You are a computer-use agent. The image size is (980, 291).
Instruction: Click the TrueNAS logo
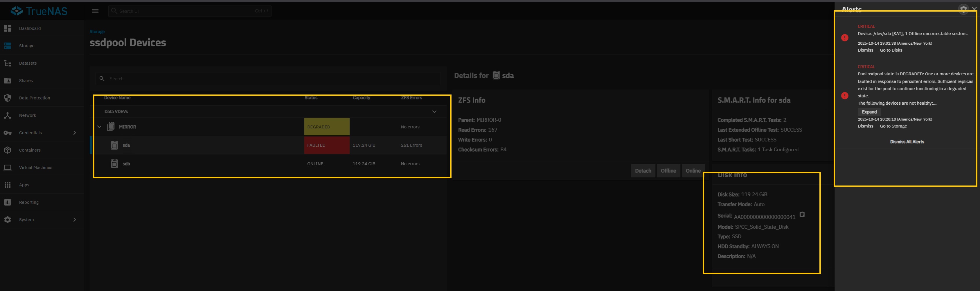(39, 11)
